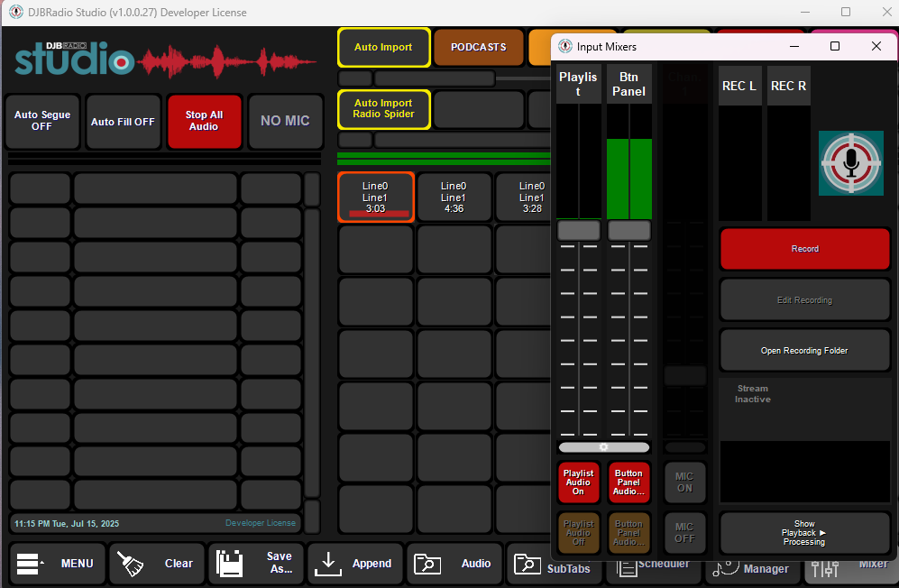Switch MIC ON in Input Mixers
Viewport: 899px width, 588px height.
coord(684,482)
